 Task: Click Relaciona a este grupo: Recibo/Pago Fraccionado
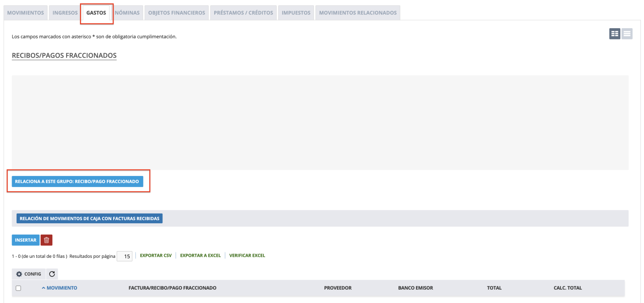pos(77,181)
